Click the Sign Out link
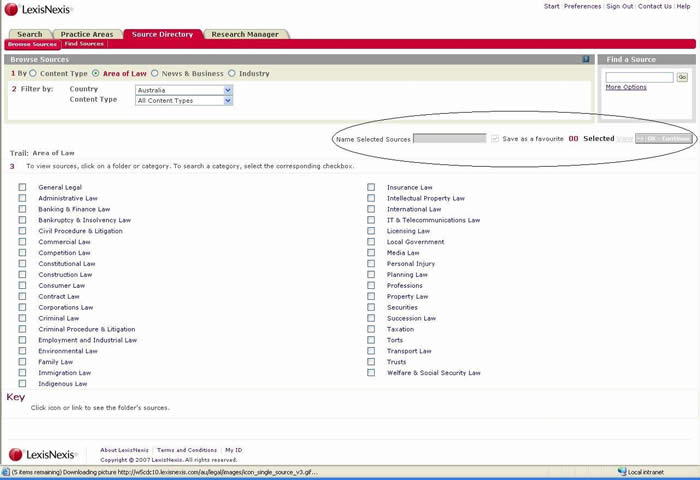 620,6
